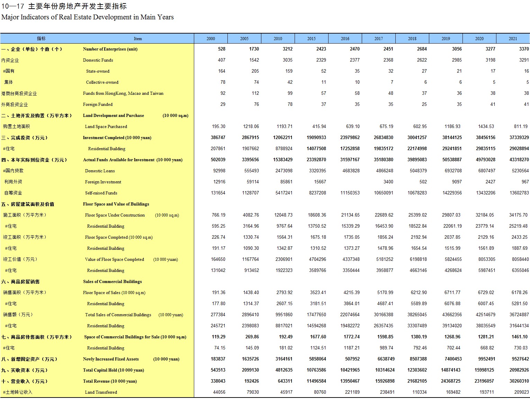Screen dimensions: 530x420
Task: Select the 'Domestic Funds' row label
Action: [98, 60]
